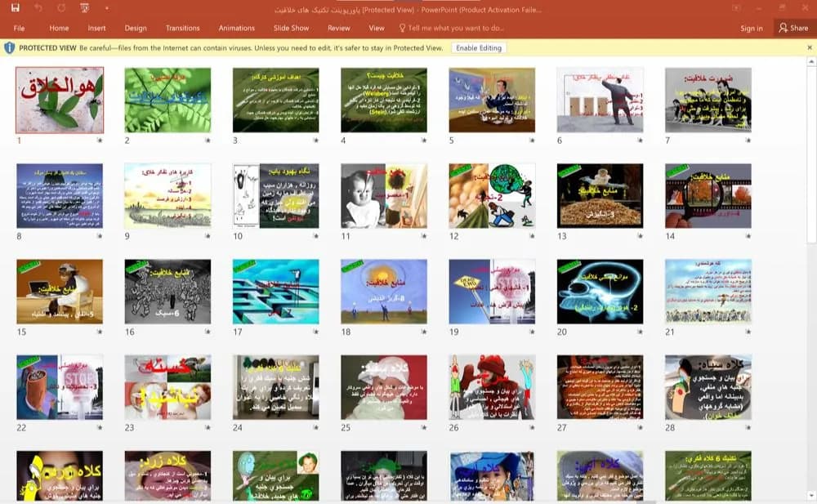Click the animation star under slide 19
Screen dimensions: 817x504
coord(532,332)
